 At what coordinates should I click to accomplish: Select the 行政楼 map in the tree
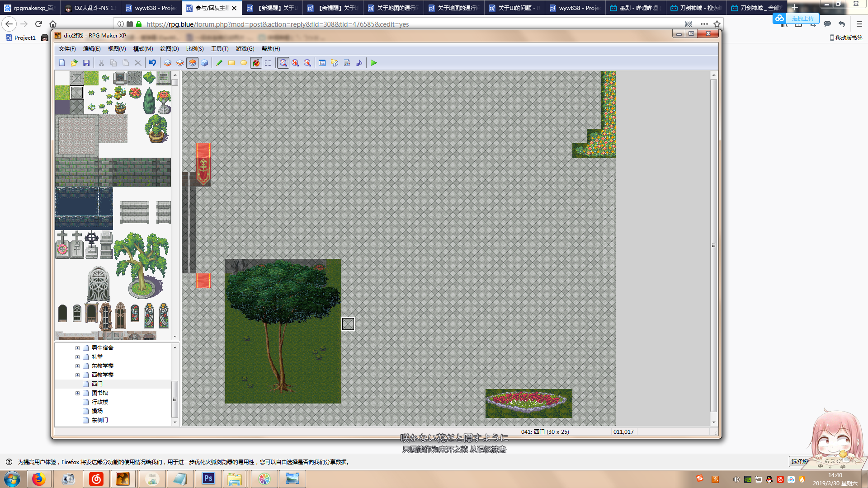click(100, 402)
